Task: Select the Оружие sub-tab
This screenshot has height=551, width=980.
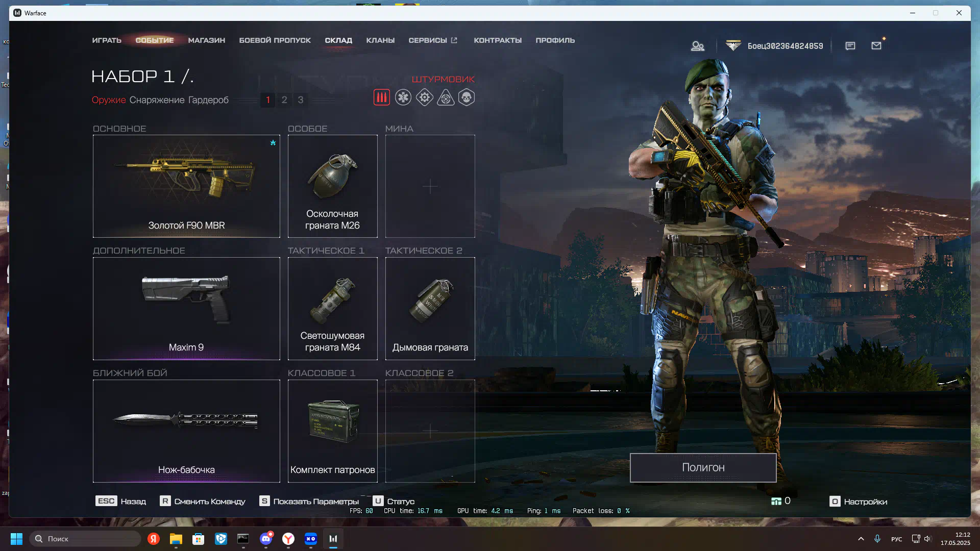Action: point(109,100)
